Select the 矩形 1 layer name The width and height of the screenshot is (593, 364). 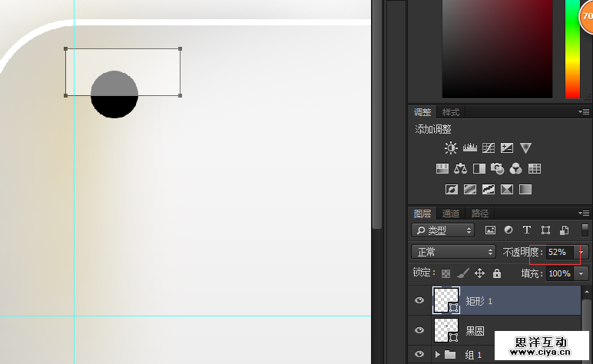click(x=479, y=301)
